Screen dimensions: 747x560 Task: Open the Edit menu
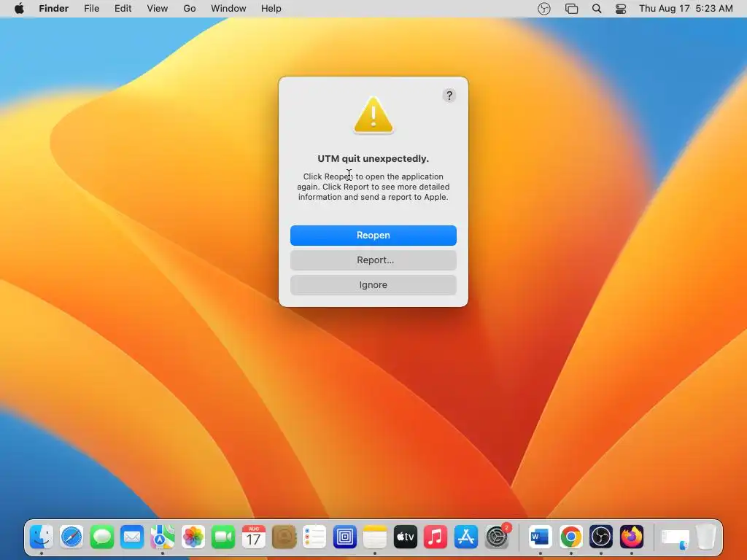coord(123,9)
